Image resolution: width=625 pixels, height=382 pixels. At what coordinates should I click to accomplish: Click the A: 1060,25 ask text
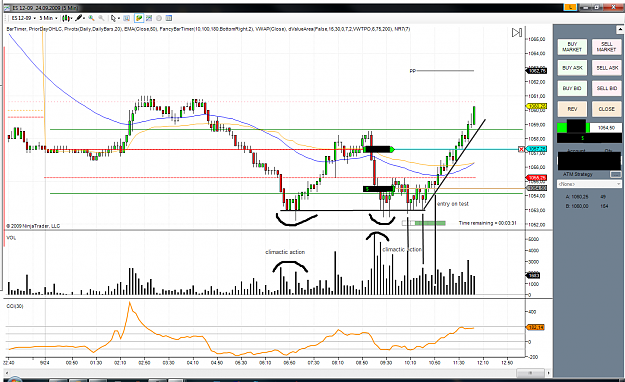tap(577, 197)
